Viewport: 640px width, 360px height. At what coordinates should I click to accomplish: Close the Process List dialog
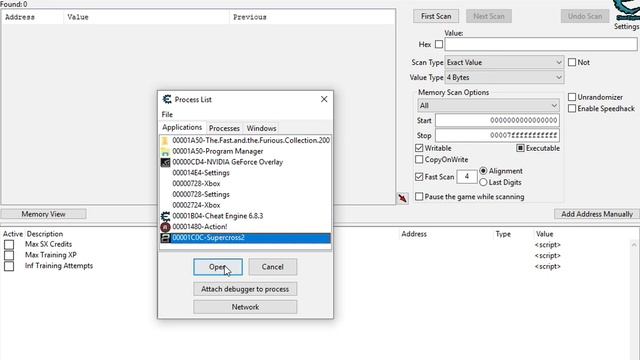324,99
